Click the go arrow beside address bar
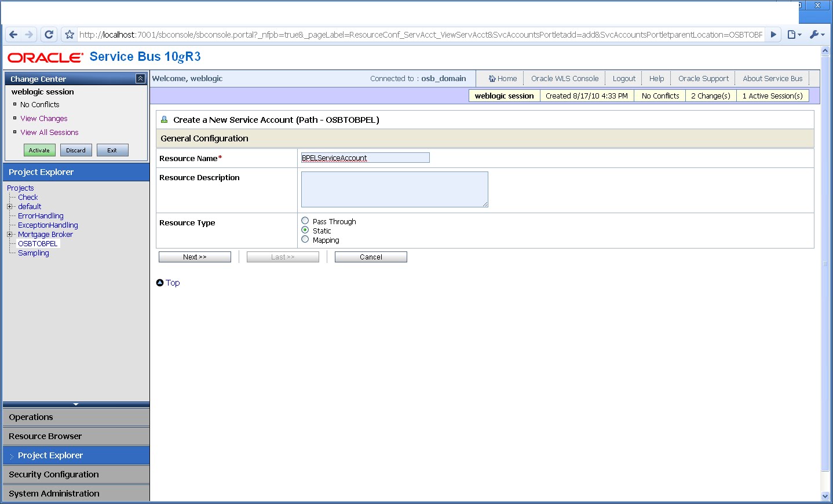This screenshot has height=504, width=833. pyautogui.click(x=773, y=35)
